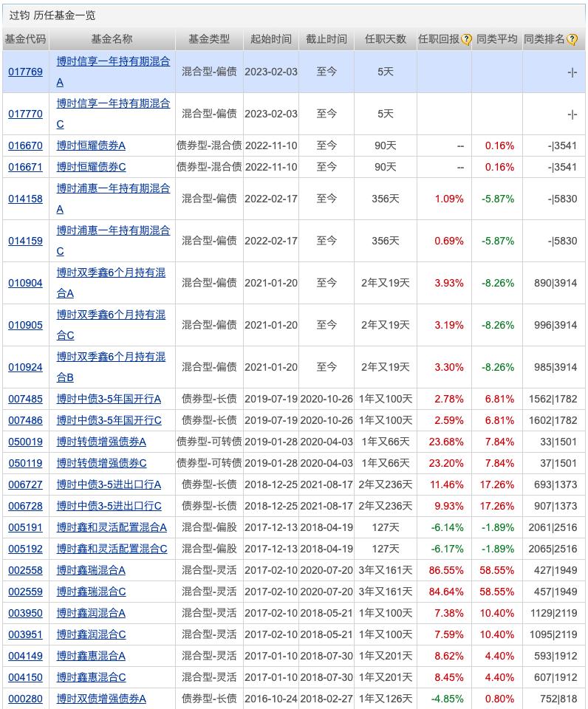
Task: Open fund code 050019
Action: (x=25, y=442)
